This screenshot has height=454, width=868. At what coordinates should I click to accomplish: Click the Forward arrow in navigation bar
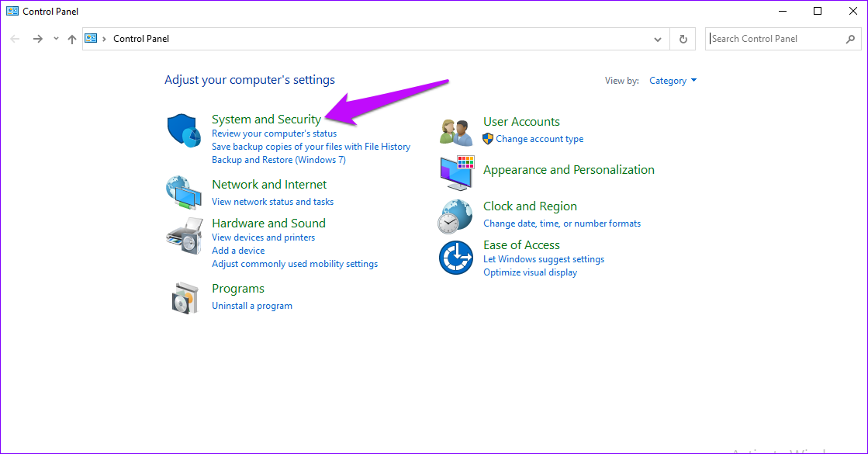click(38, 39)
